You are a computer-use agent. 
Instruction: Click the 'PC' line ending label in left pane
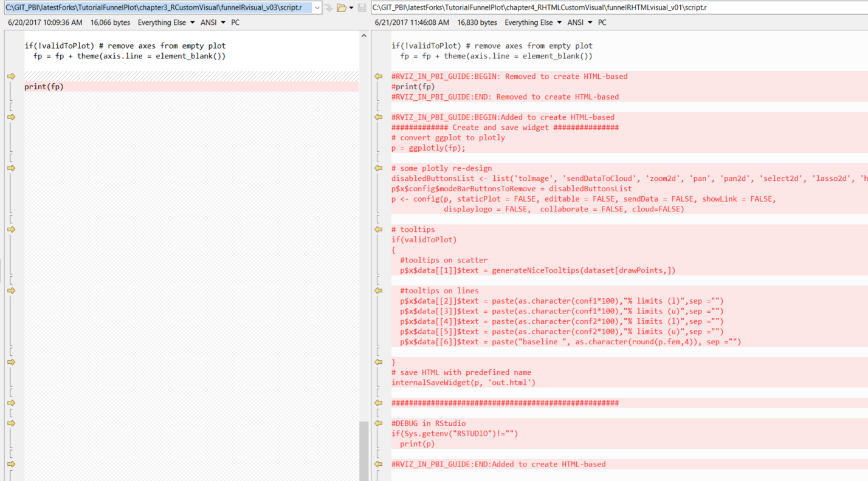click(x=235, y=22)
